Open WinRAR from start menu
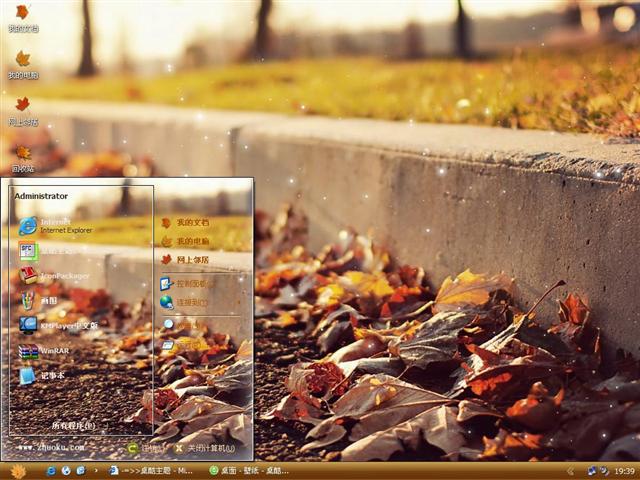The image size is (640, 480). [x=44, y=351]
